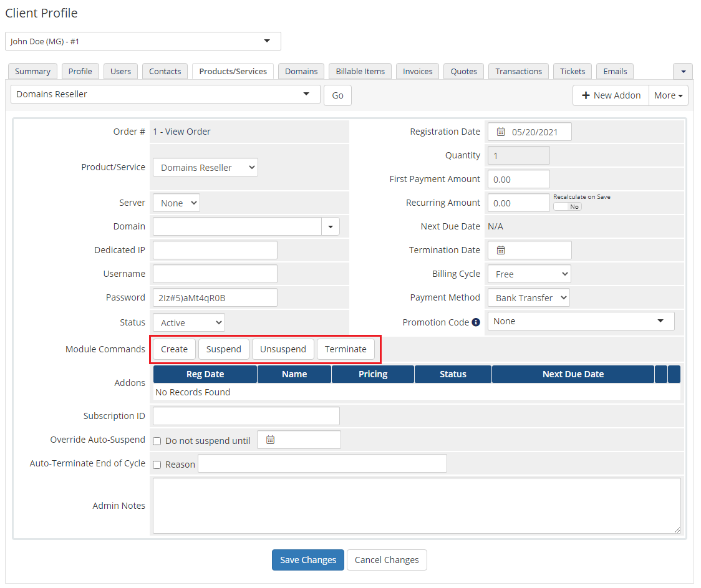This screenshot has height=588, width=701.
Task: Click the Domain text input
Action: pyautogui.click(x=238, y=226)
